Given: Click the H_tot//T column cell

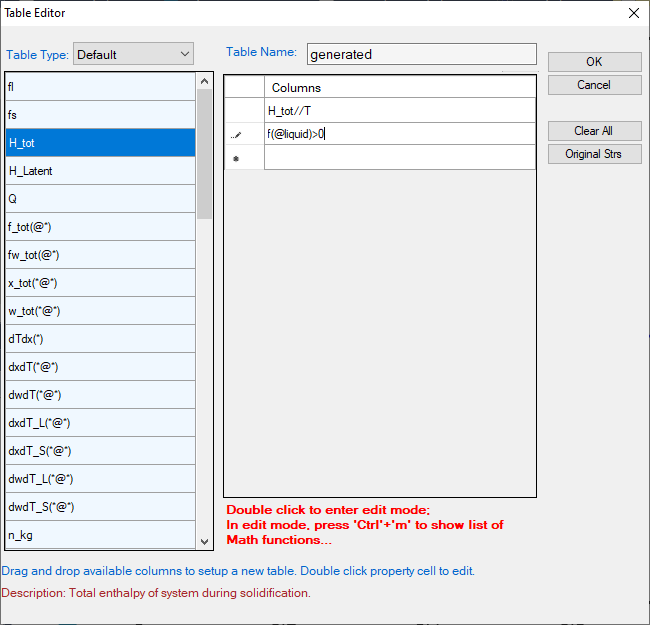Looking at the screenshot, I should 399,110.
